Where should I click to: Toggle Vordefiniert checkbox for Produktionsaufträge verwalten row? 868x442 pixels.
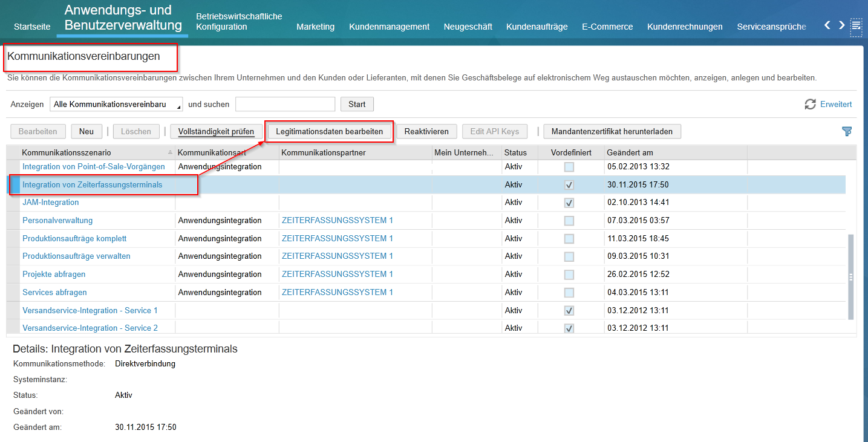click(569, 256)
